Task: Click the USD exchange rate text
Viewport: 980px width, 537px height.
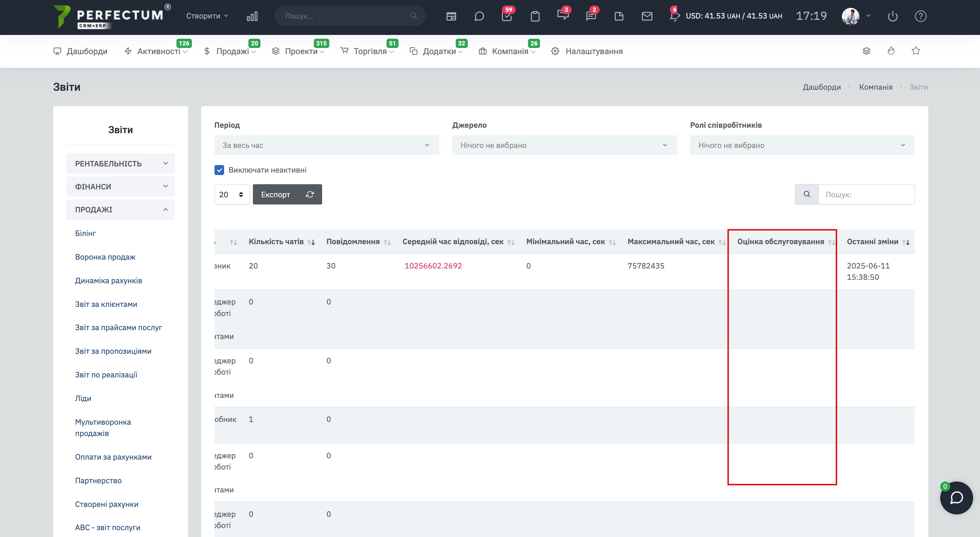Action: (x=734, y=16)
